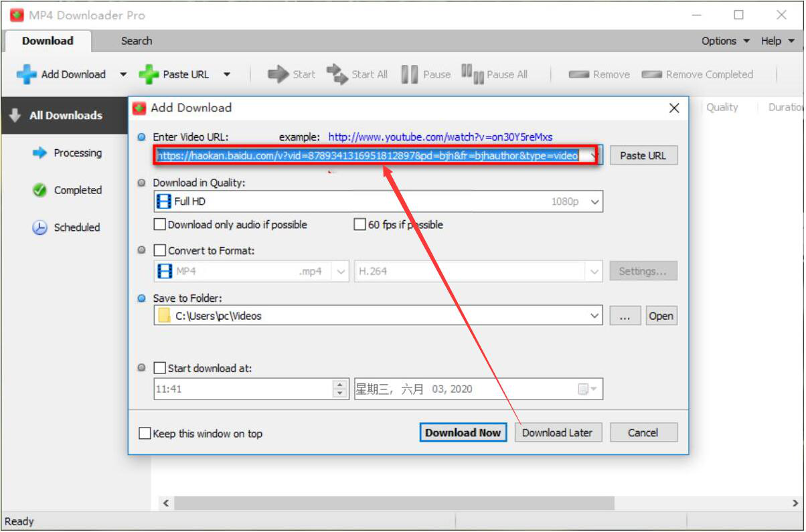Click Cancel in Add Download dialog
Image resolution: width=806 pixels, height=532 pixels.
point(643,432)
